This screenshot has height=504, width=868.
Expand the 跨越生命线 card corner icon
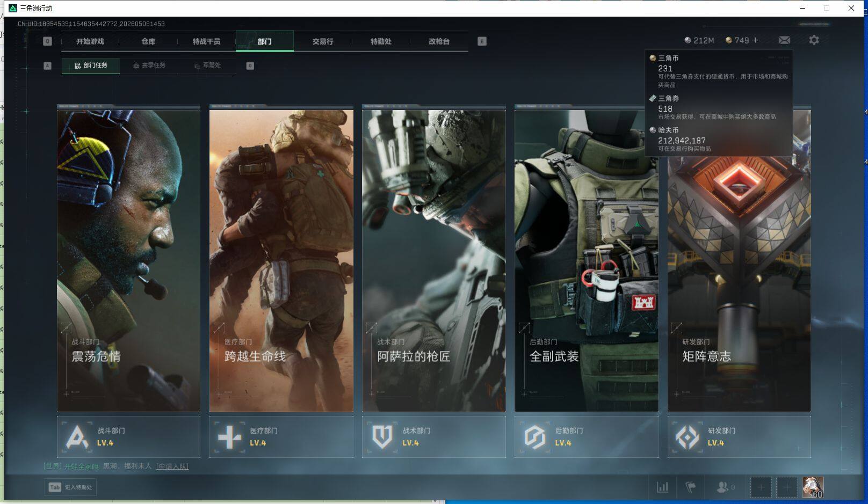pos(219,327)
